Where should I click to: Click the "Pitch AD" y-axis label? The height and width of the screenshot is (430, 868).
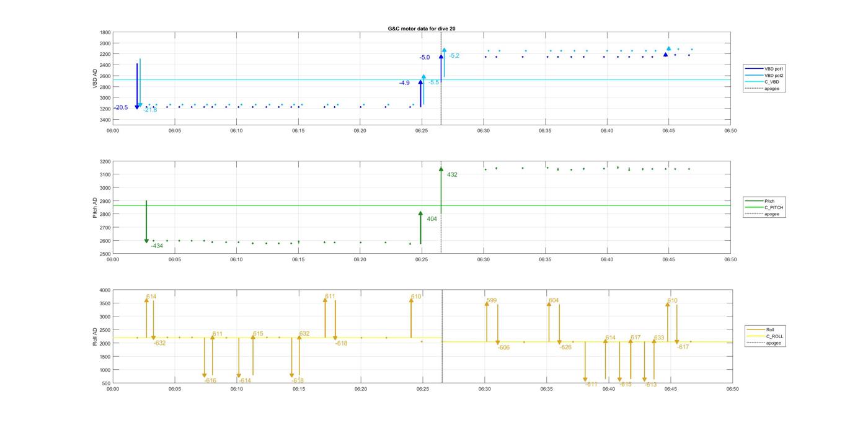(x=95, y=207)
